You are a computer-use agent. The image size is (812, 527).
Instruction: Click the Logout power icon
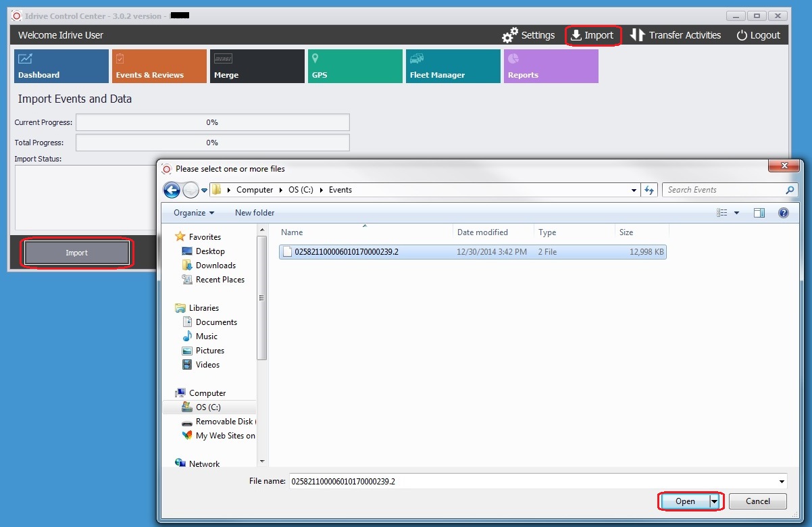tap(742, 35)
